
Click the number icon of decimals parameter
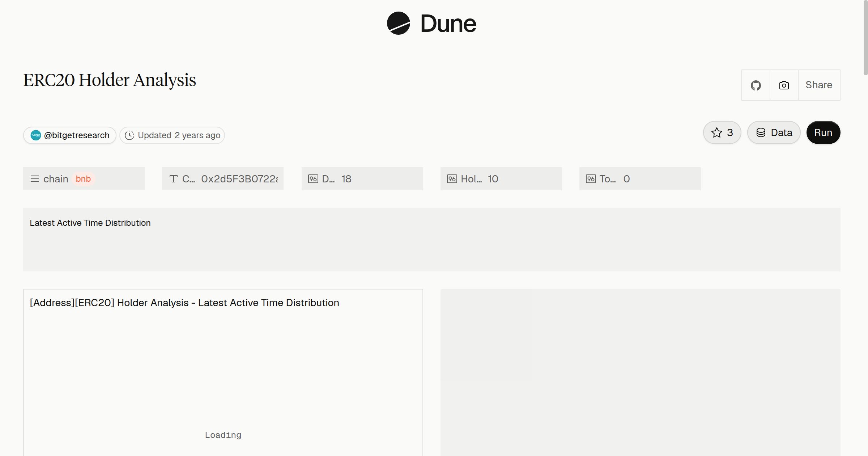click(313, 179)
